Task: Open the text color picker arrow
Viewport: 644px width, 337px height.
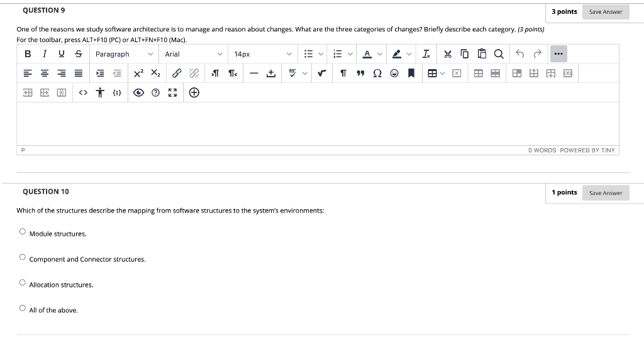Action: tap(379, 54)
